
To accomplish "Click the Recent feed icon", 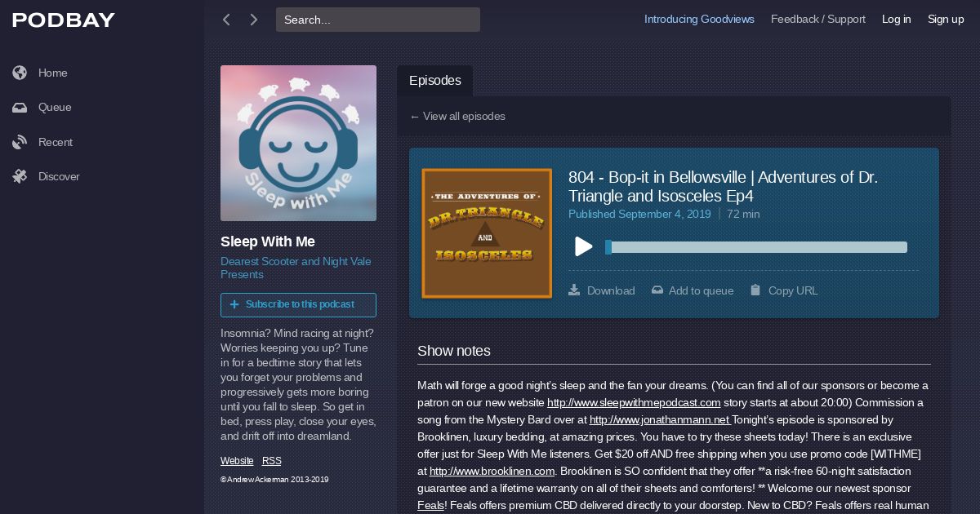I will pos(20,142).
